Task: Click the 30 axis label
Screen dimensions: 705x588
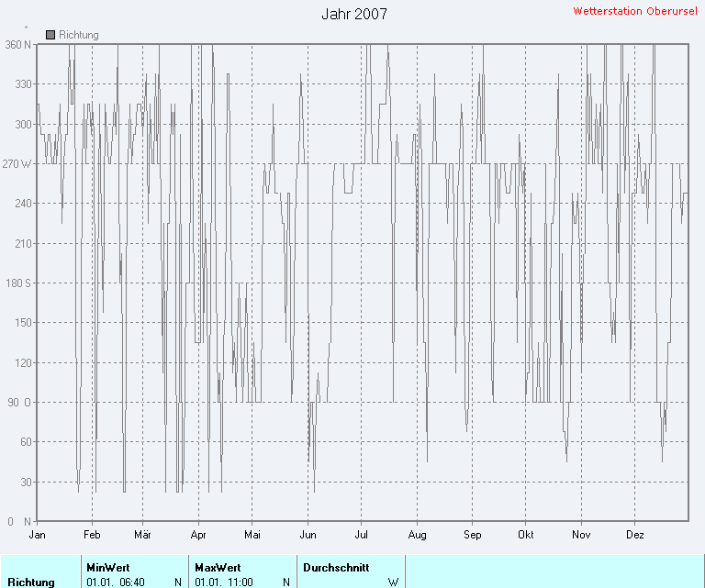Action: pyautogui.click(x=26, y=482)
